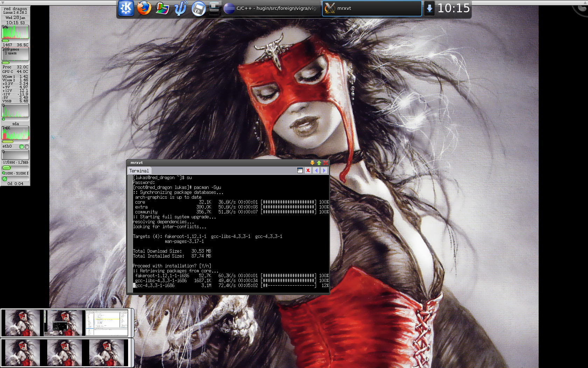This screenshot has height=368, width=588.
Task: Launch Firefox from the top panel
Action: pos(144,8)
